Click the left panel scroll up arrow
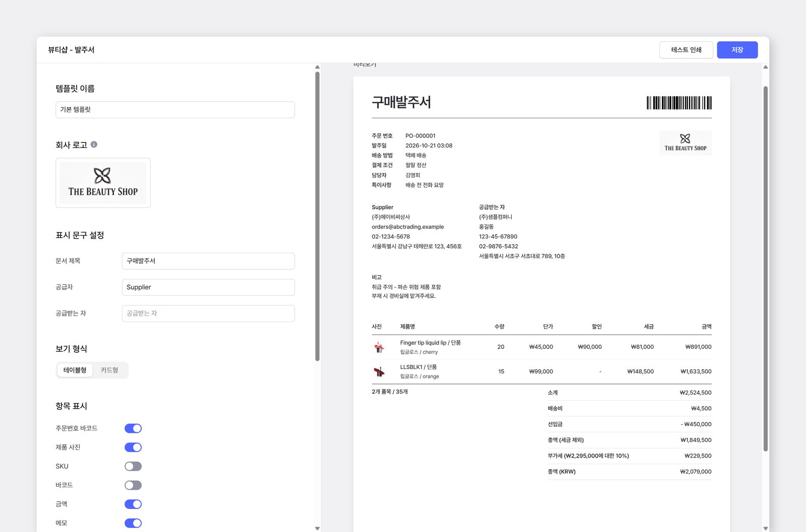 click(317, 67)
